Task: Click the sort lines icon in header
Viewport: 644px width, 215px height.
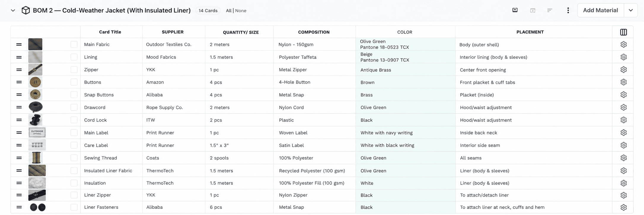Action: 550,10
